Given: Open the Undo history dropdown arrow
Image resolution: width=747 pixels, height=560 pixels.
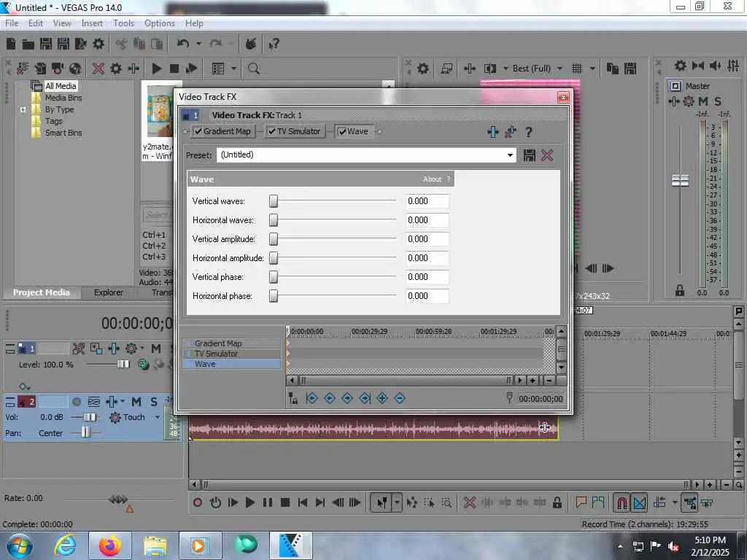Looking at the screenshot, I should [198, 44].
